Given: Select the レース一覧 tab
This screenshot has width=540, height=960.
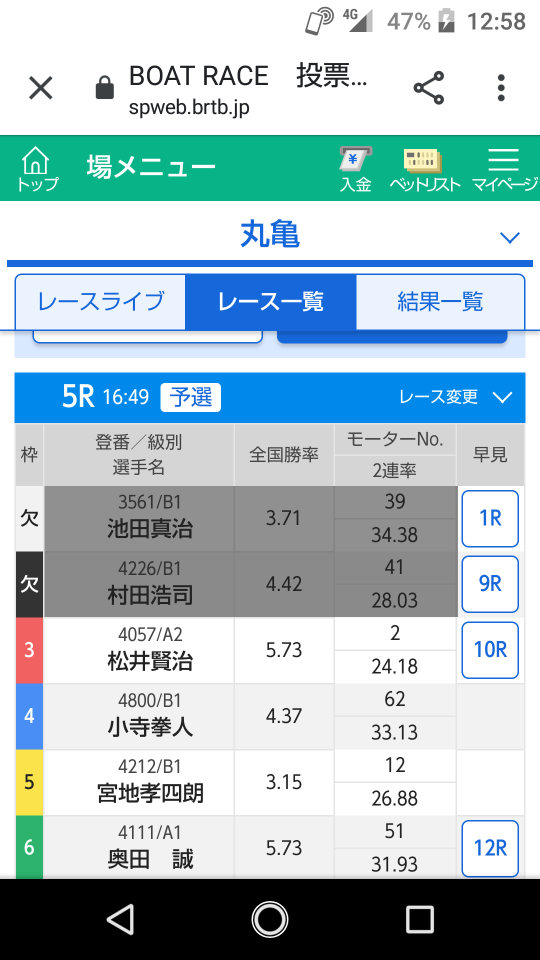Looking at the screenshot, I should tap(271, 302).
